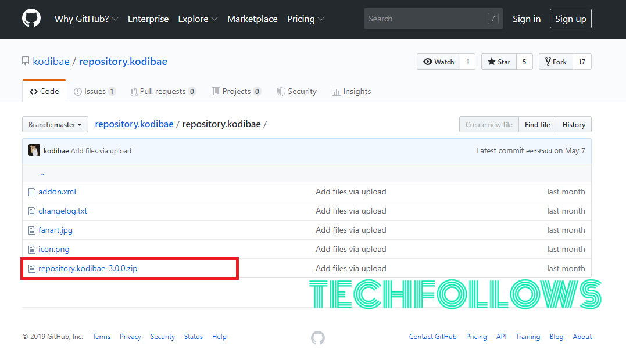
Task: Click footer Training link
Action: [x=528, y=337]
